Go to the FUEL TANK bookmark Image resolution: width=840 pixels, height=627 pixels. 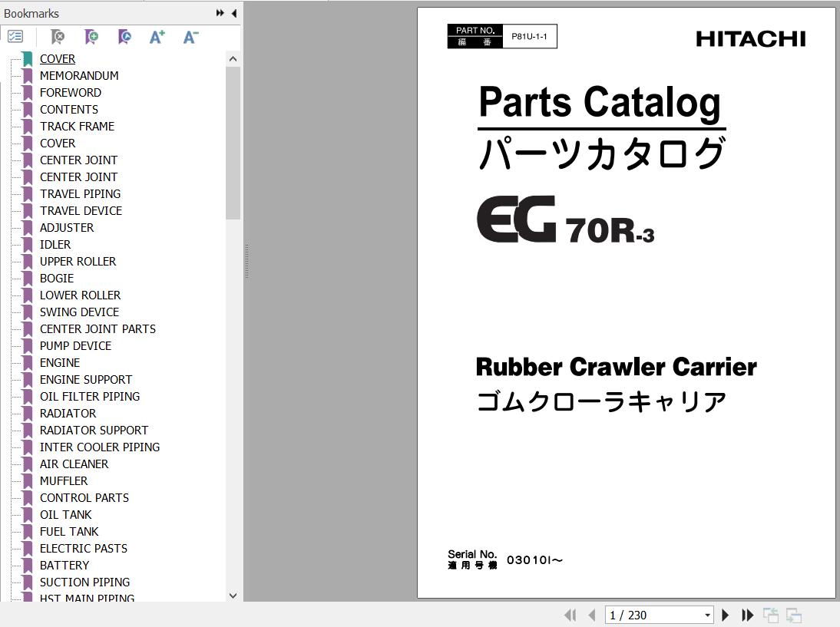(69, 531)
